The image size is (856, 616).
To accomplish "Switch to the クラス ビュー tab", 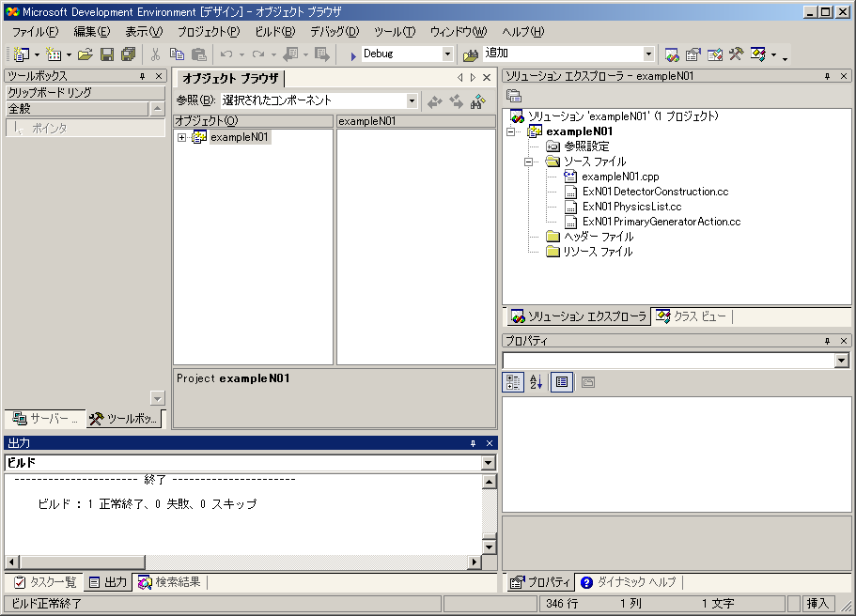I will point(692,316).
